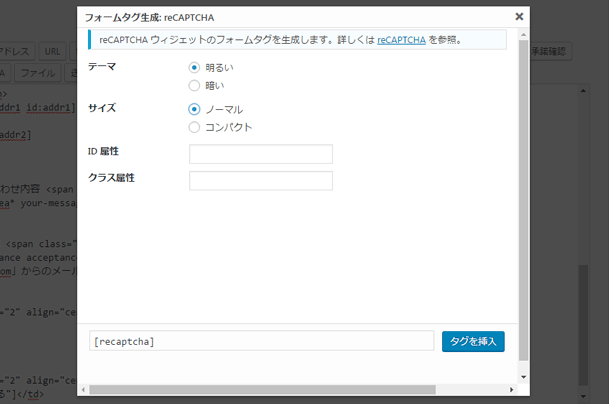
Task: Click the クラス属性 input field
Action: pos(261,181)
